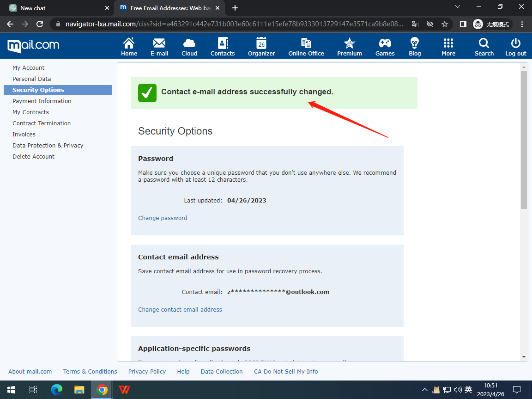Open the Games controller icon
Viewport: 532px width, 399px height.
click(385, 44)
